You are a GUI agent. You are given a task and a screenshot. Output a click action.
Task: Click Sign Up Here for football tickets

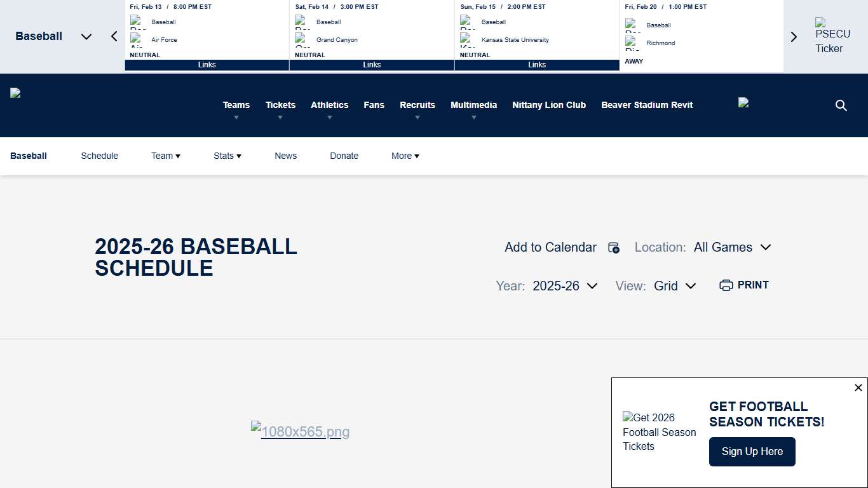(x=752, y=451)
